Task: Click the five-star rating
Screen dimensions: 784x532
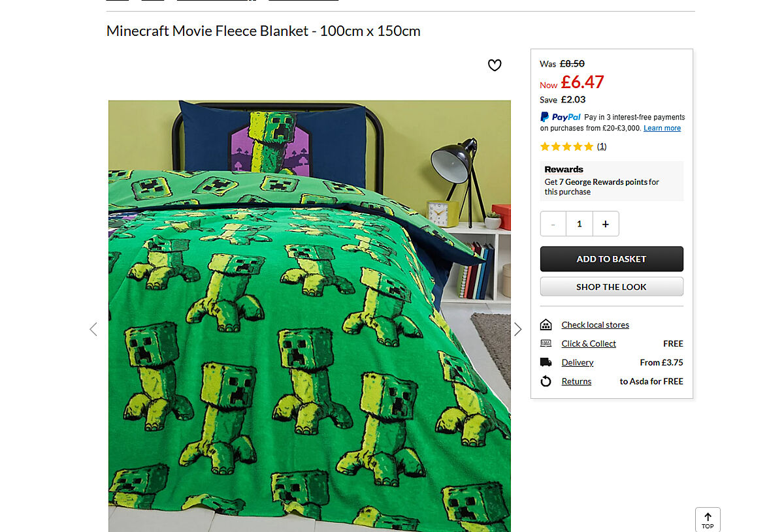Action: pos(566,146)
